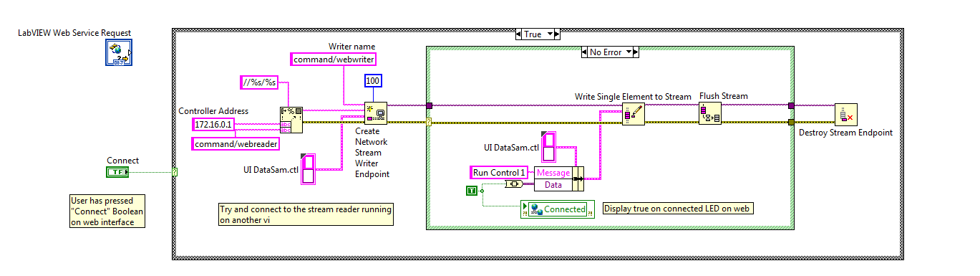Click the Connect control label

tap(122, 161)
